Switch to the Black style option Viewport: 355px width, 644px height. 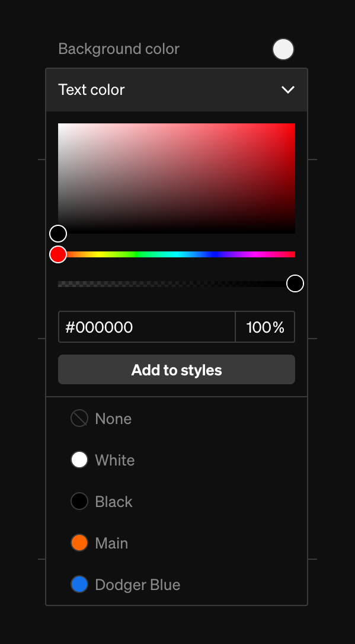[113, 501]
